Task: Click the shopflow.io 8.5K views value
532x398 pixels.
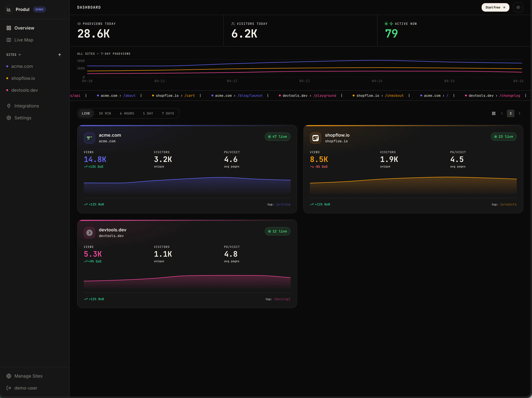Action: 319,159
